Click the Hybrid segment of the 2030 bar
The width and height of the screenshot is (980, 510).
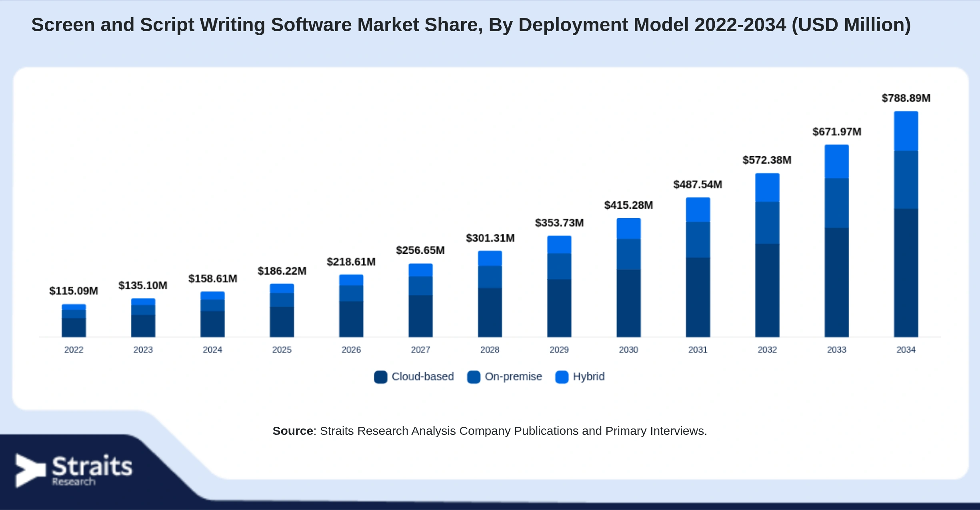point(628,229)
